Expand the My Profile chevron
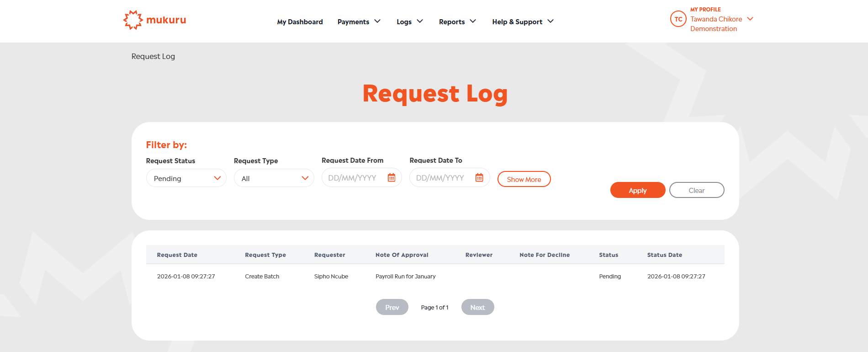This screenshot has width=868, height=352. [x=750, y=19]
